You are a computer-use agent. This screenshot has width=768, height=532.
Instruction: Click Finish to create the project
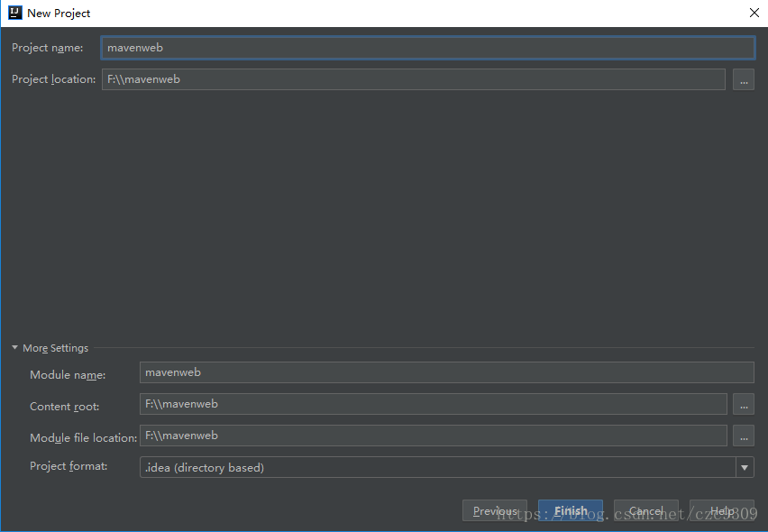pyautogui.click(x=571, y=511)
